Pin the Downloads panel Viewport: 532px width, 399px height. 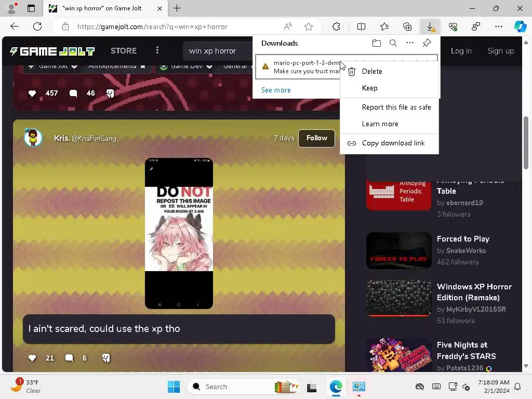[x=427, y=43]
